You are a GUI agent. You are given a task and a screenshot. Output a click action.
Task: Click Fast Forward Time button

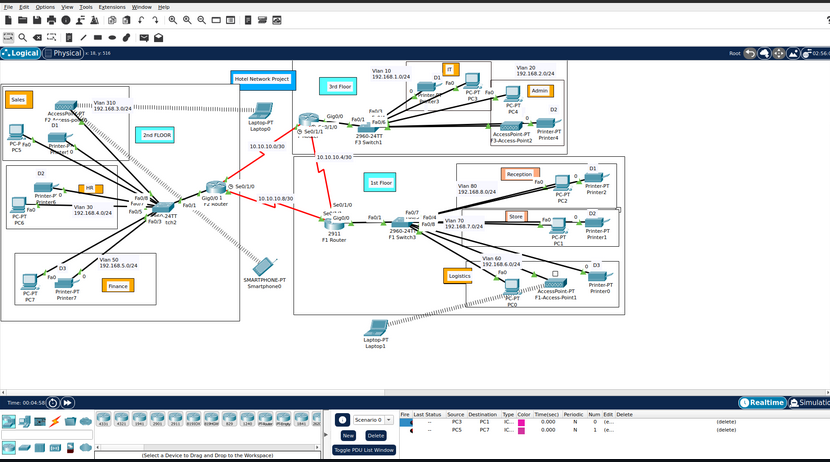68,403
